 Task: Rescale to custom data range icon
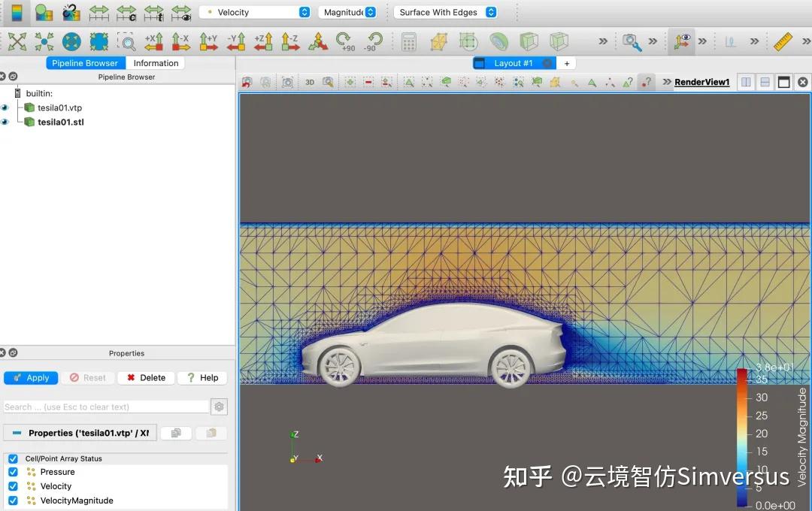point(126,13)
